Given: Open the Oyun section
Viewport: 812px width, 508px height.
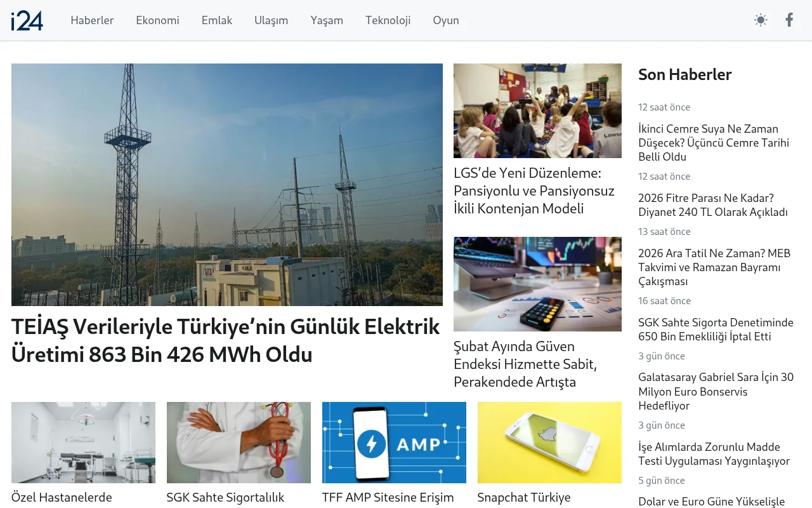Looking at the screenshot, I should coord(446,20).
